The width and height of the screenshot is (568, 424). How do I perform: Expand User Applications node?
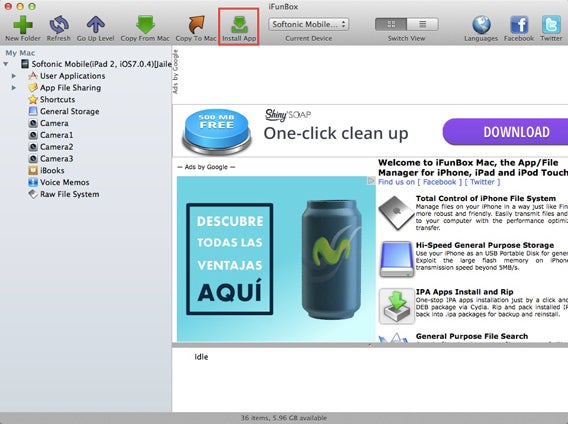tap(14, 76)
